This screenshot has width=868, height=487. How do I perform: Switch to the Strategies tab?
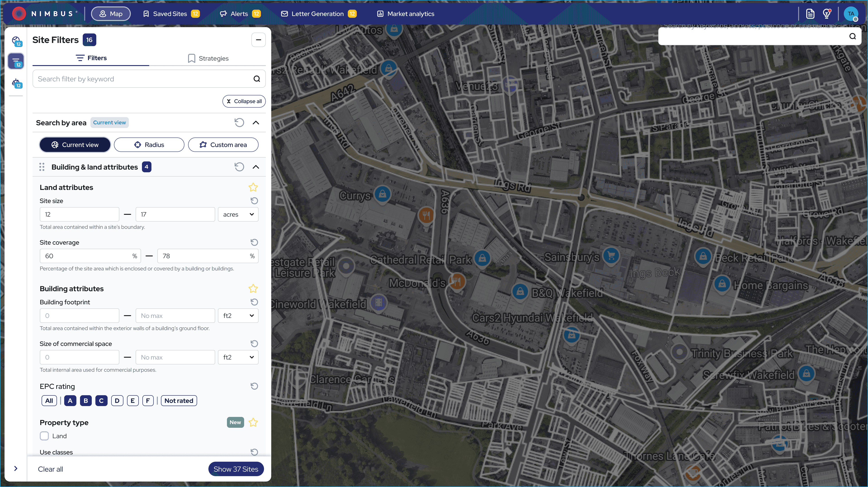(x=208, y=58)
